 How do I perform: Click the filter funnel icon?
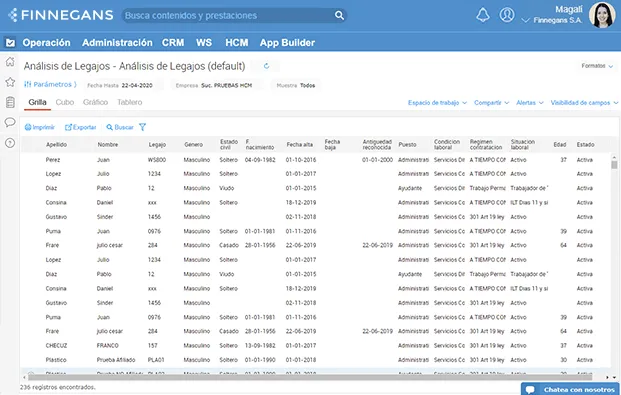tap(143, 127)
